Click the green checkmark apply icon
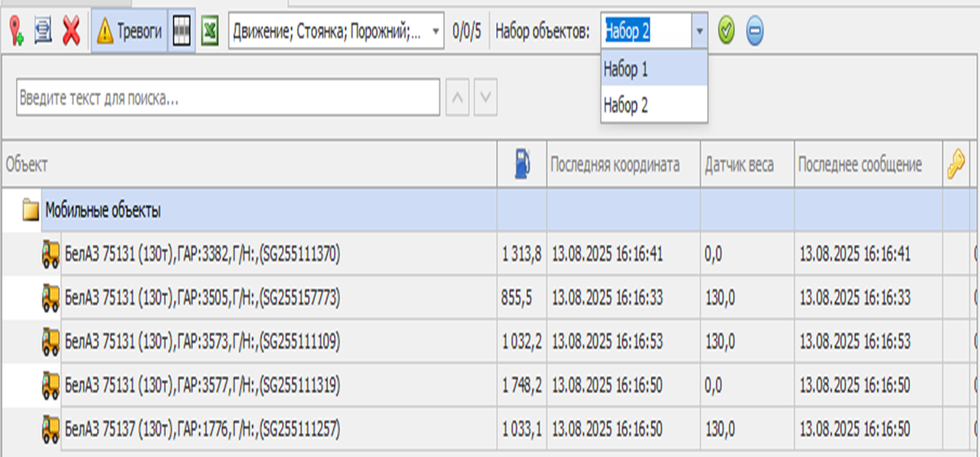The height and width of the screenshot is (457, 980). pyautogui.click(x=727, y=32)
